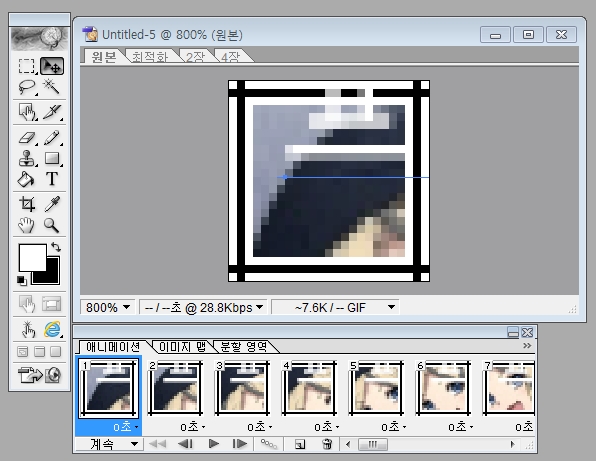Open frame 5 delay 0초 dropdown
This screenshot has height=461, width=596.
[393, 427]
